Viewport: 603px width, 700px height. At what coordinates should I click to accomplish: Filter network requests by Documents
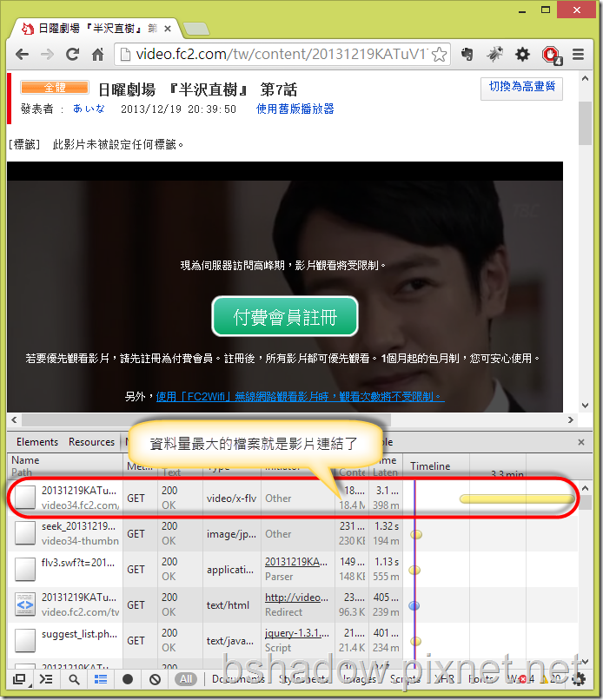pyautogui.click(x=239, y=679)
